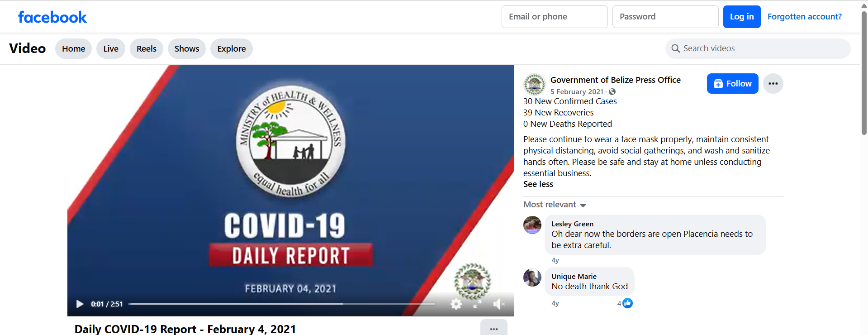Open video settings gear
Image resolution: width=868 pixels, height=335 pixels.
(456, 304)
